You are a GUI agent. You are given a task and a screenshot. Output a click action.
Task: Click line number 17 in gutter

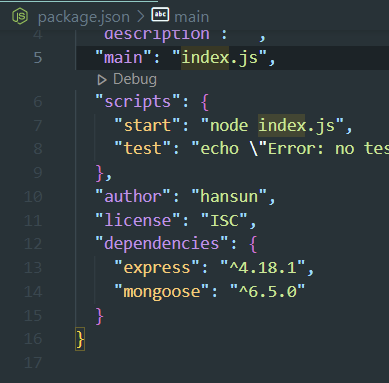point(33,363)
